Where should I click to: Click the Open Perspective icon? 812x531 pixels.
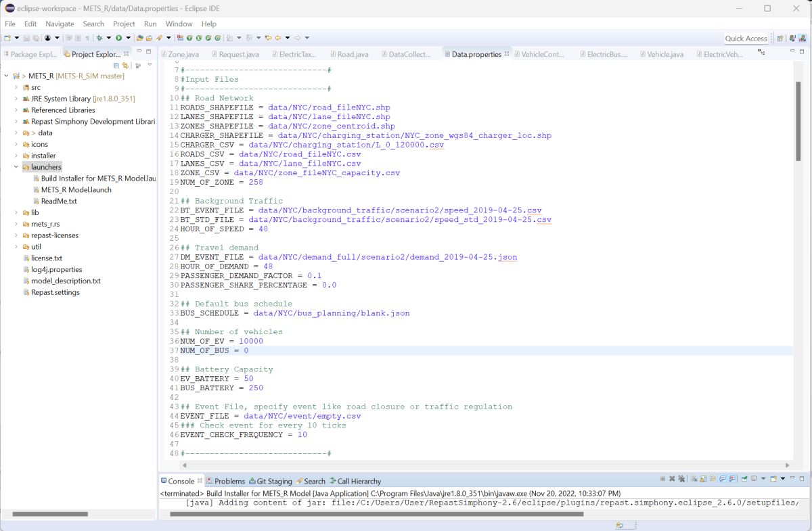(780, 38)
